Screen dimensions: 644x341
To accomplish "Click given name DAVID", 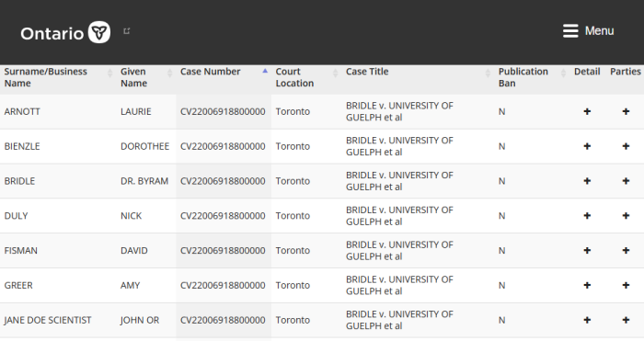I will pos(134,251).
